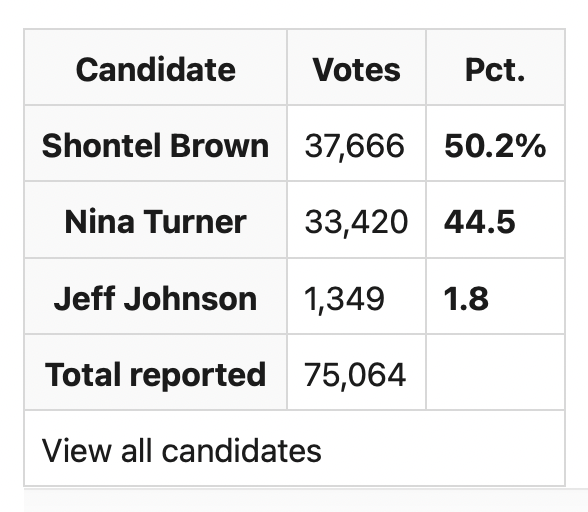Click the Votes column header
Screen dimensions: 588x512
357,68
